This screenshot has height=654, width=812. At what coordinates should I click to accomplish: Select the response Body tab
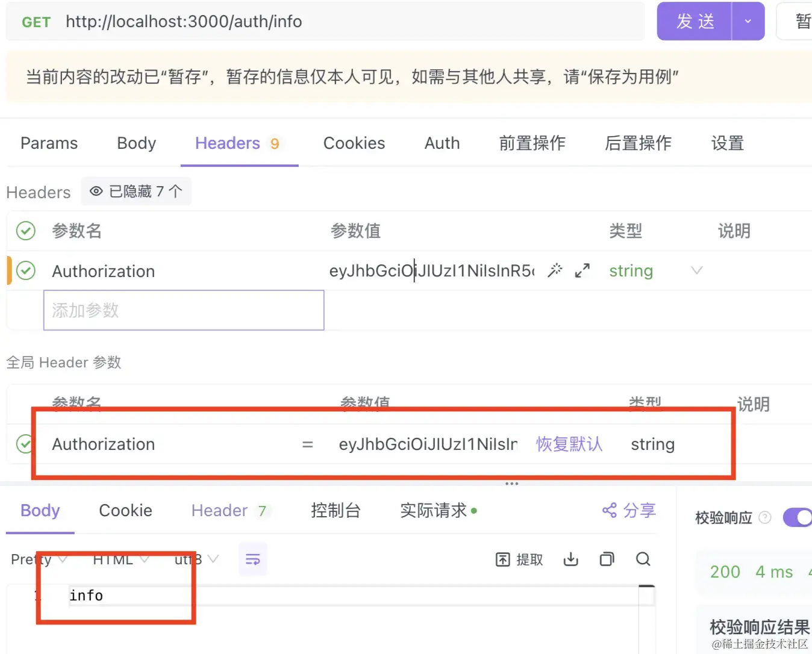click(x=40, y=511)
